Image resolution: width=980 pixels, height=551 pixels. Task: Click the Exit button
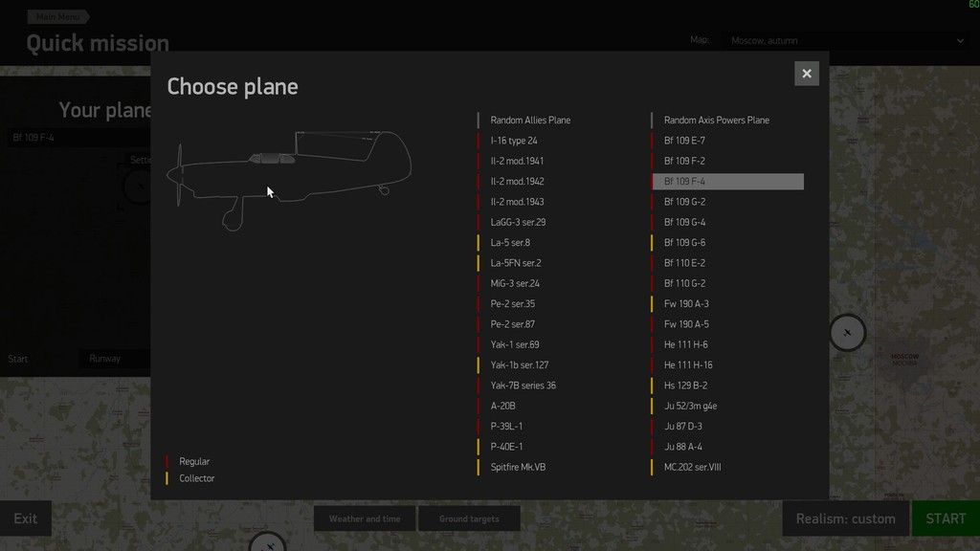pos(26,518)
